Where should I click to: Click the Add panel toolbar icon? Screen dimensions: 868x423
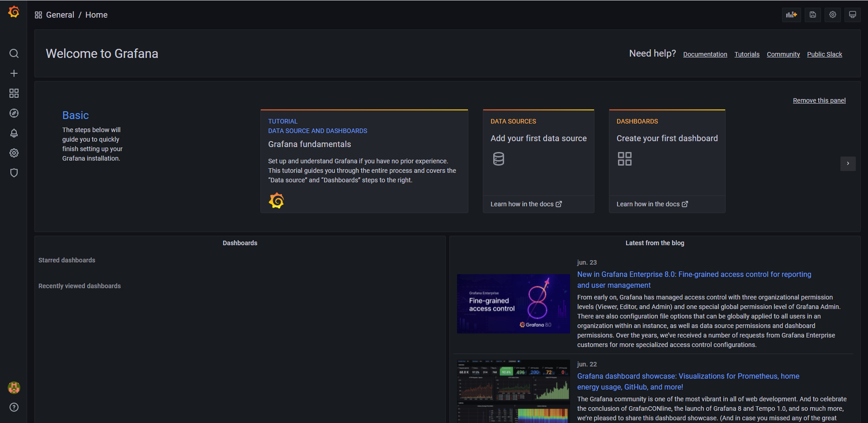[x=792, y=14]
